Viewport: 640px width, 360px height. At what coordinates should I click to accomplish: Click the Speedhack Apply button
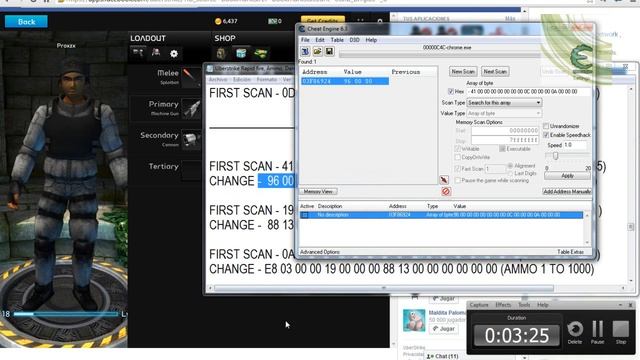pos(567,176)
